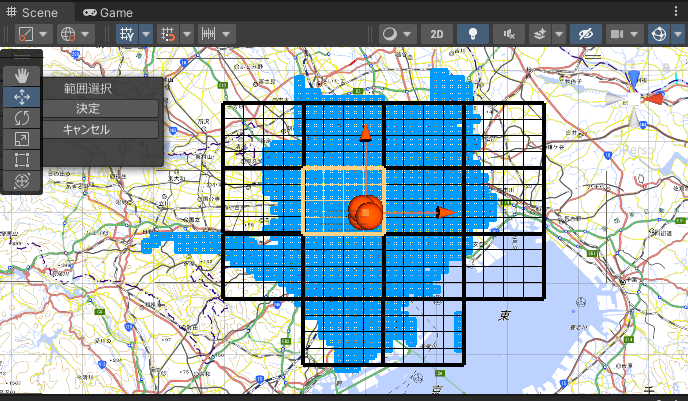The width and height of the screenshot is (688, 401).
Task: Select the Hand view tool
Action: (22, 75)
